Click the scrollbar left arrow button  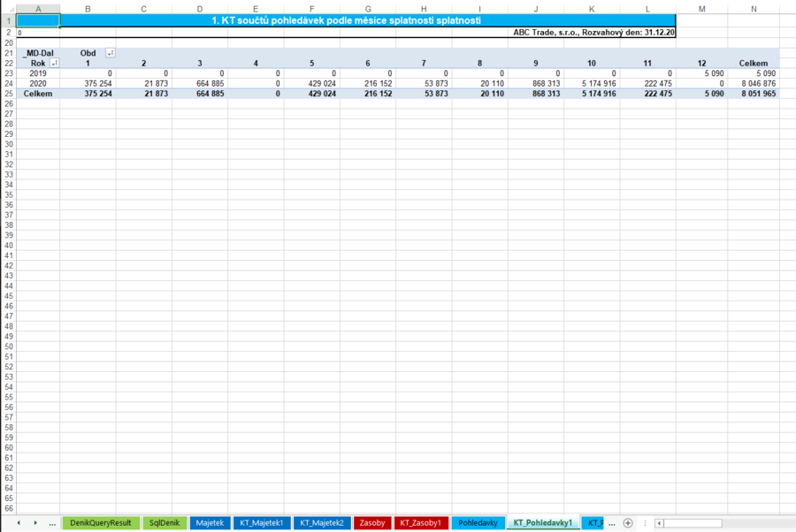[657, 523]
